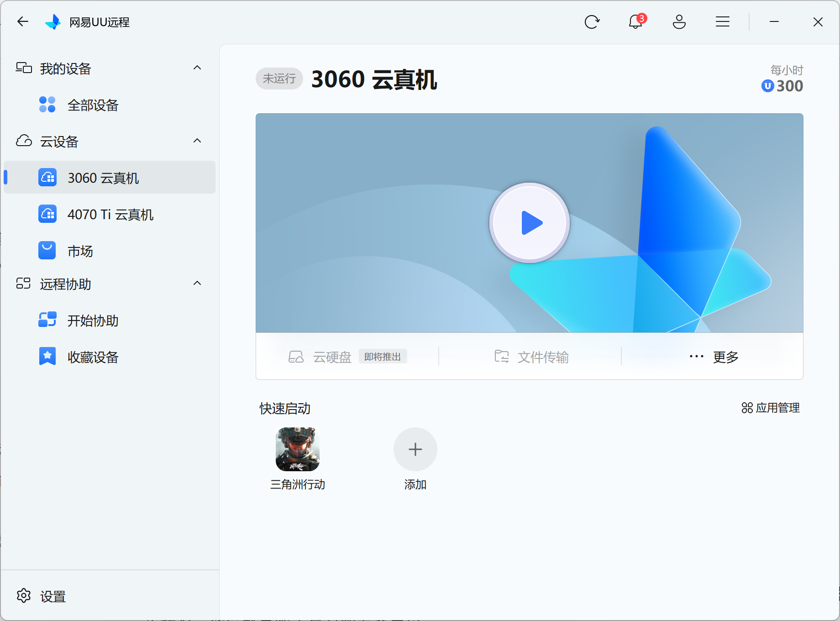Screen dimensions: 840x621
Task: Collapse the 远程协助 section
Action: point(197,284)
